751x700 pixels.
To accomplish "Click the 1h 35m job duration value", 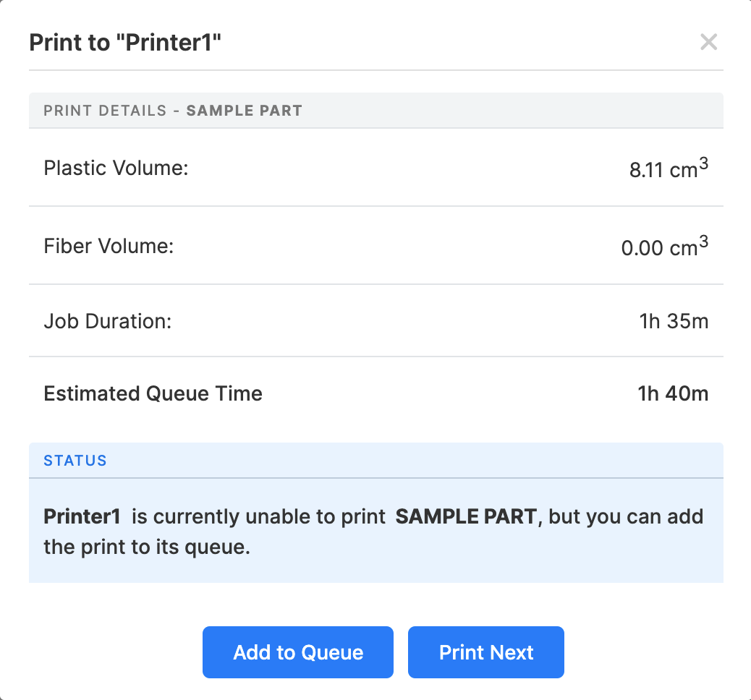I will (673, 321).
